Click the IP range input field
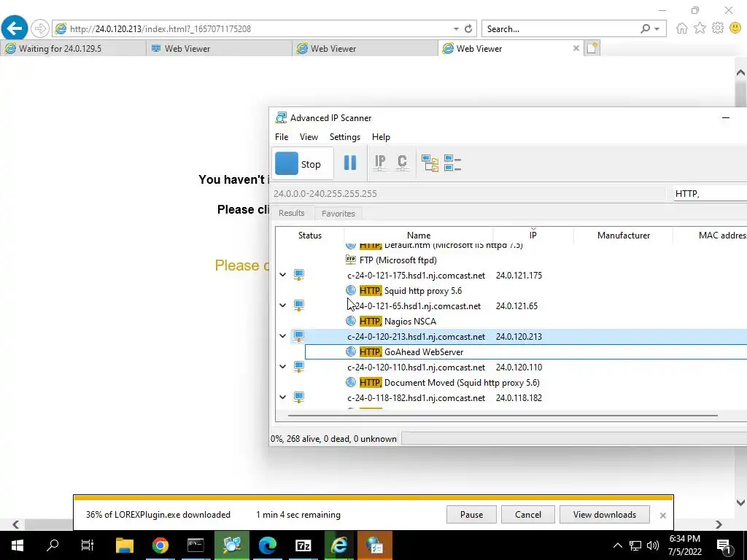 click(x=468, y=193)
